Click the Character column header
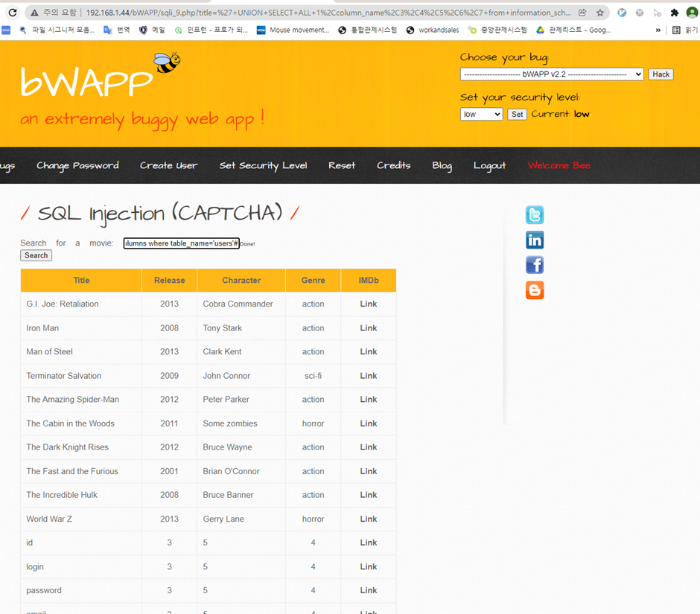The image size is (700, 614). point(241,281)
